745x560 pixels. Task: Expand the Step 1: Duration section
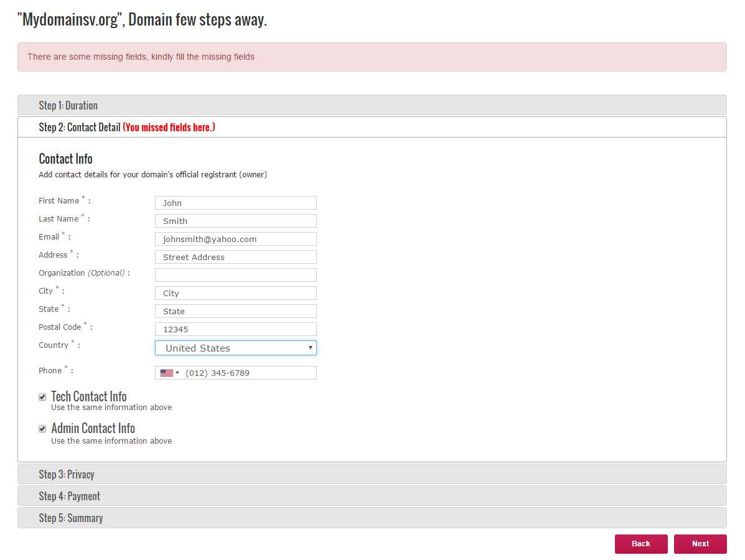372,105
